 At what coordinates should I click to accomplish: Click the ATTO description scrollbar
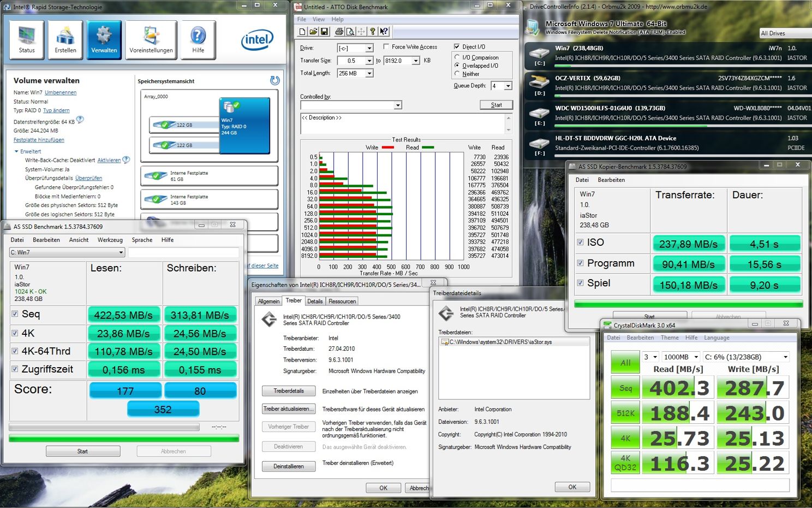tap(509, 123)
